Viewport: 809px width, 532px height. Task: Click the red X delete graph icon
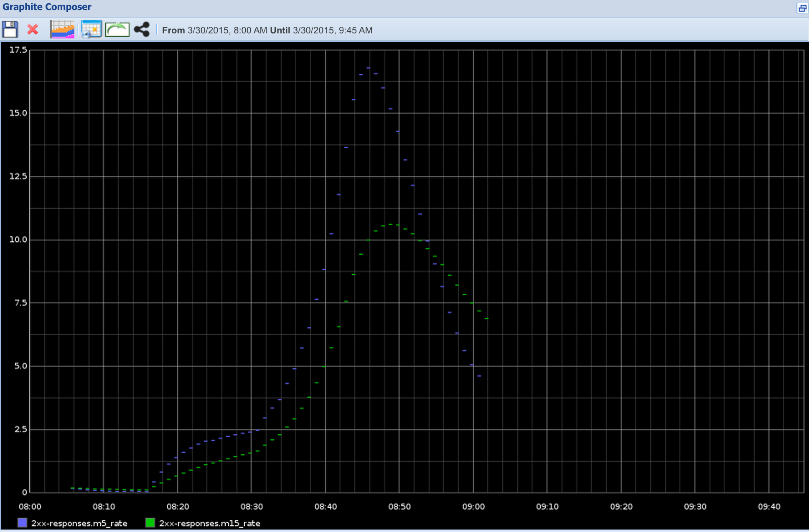click(x=33, y=30)
